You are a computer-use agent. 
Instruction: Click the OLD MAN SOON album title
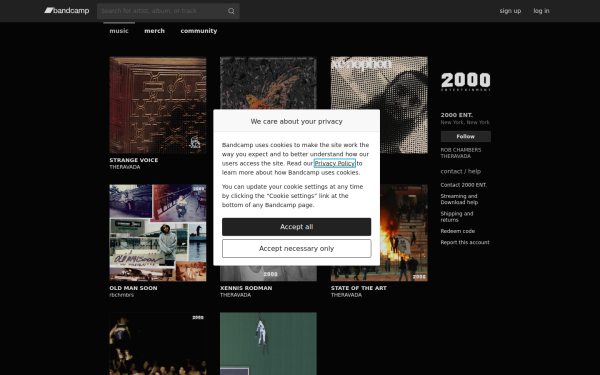point(133,288)
